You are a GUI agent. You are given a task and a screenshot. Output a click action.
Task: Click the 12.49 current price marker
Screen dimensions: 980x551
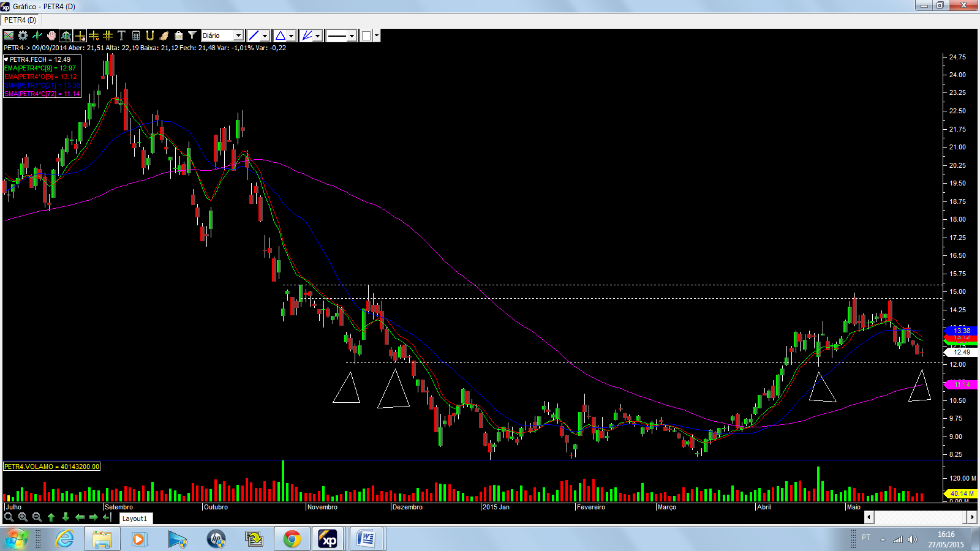point(962,352)
